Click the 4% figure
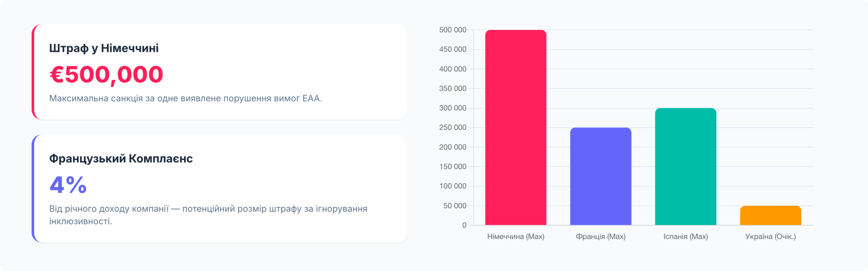Viewport: 868px width, 271px height. [68, 184]
